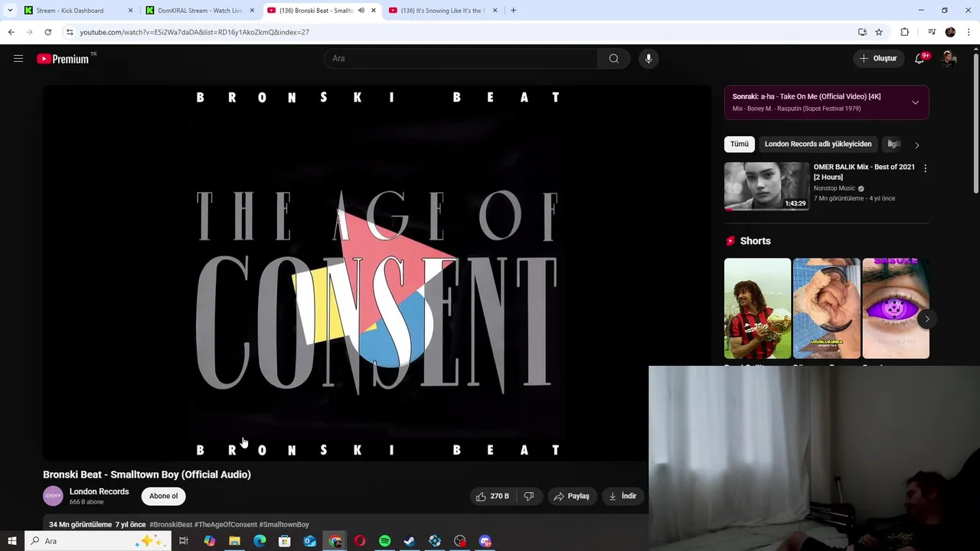Screen dimensions: 980x551
Task: Open a new browser tab
Action: [x=513, y=11]
